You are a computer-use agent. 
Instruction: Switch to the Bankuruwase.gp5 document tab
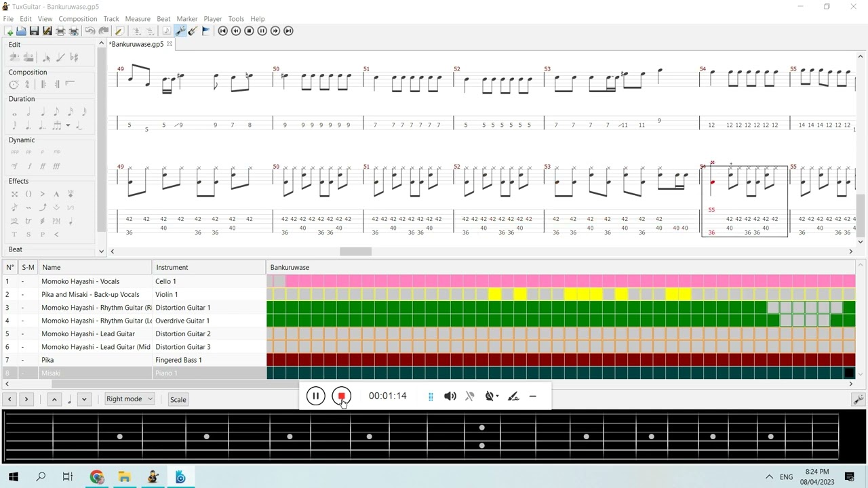[x=137, y=45]
